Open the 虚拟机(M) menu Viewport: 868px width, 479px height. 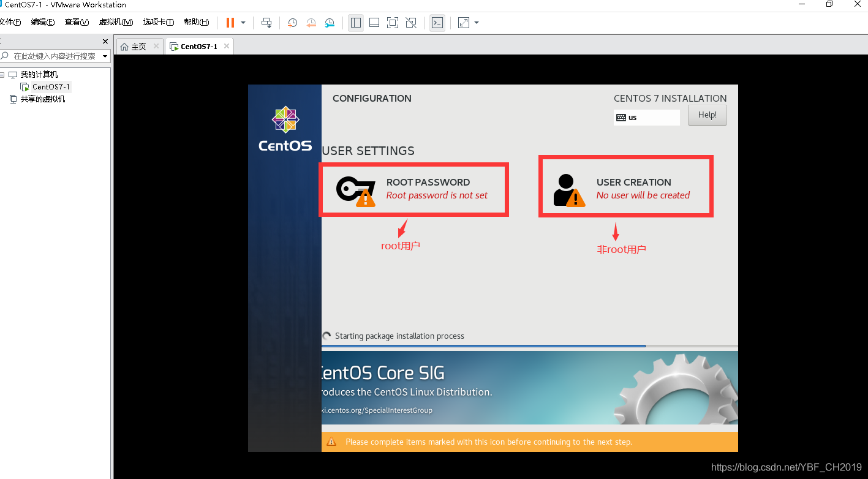coord(116,22)
